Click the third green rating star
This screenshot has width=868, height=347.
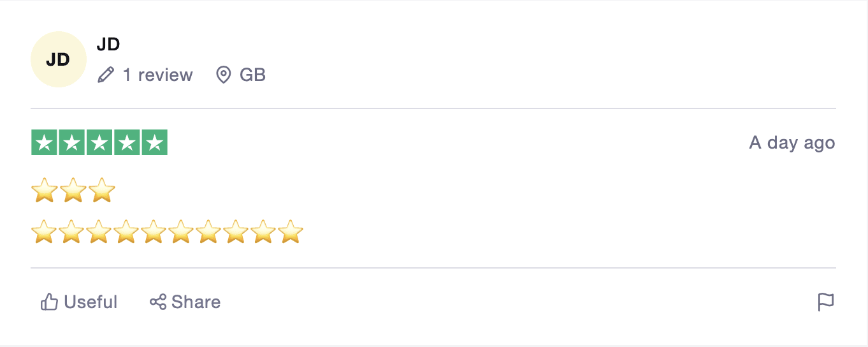[99, 142]
